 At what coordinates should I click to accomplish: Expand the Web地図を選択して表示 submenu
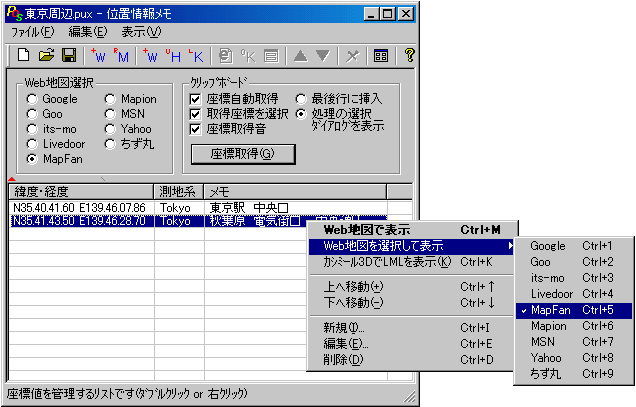click(411, 246)
